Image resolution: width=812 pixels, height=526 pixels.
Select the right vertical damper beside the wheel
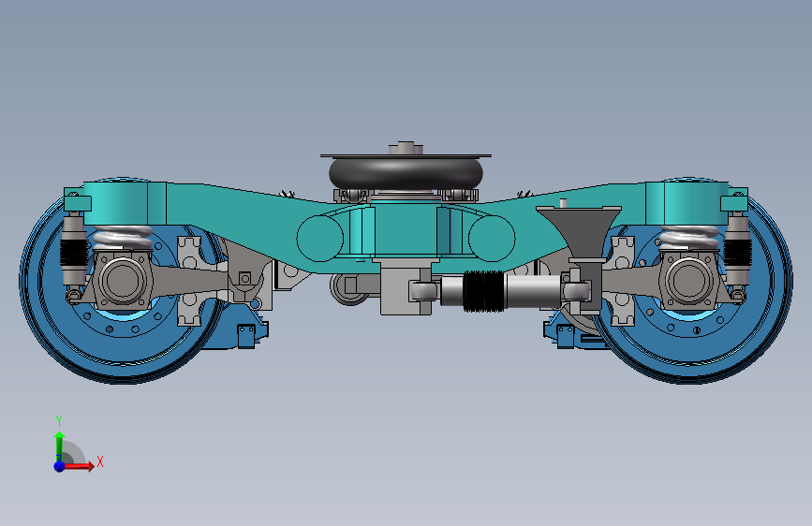click(737, 251)
